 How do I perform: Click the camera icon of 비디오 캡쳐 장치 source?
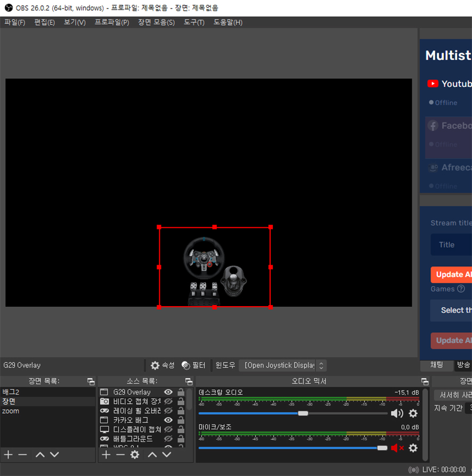click(104, 401)
